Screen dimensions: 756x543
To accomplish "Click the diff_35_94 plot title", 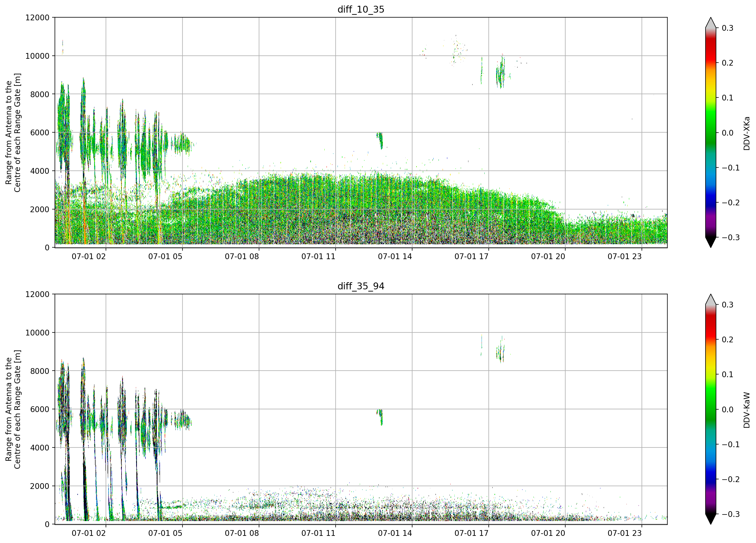I will (361, 286).
